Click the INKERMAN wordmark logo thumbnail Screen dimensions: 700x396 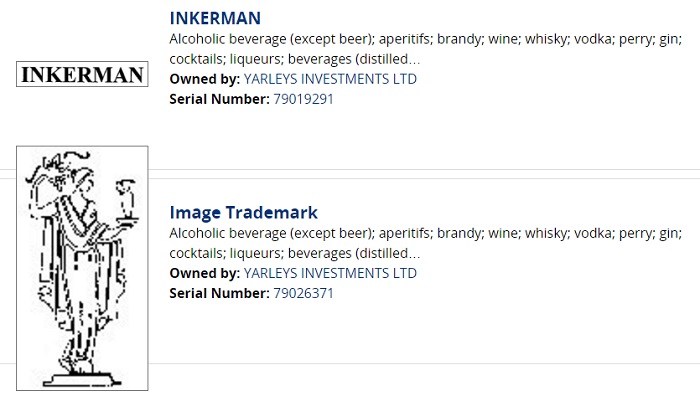(82, 74)
